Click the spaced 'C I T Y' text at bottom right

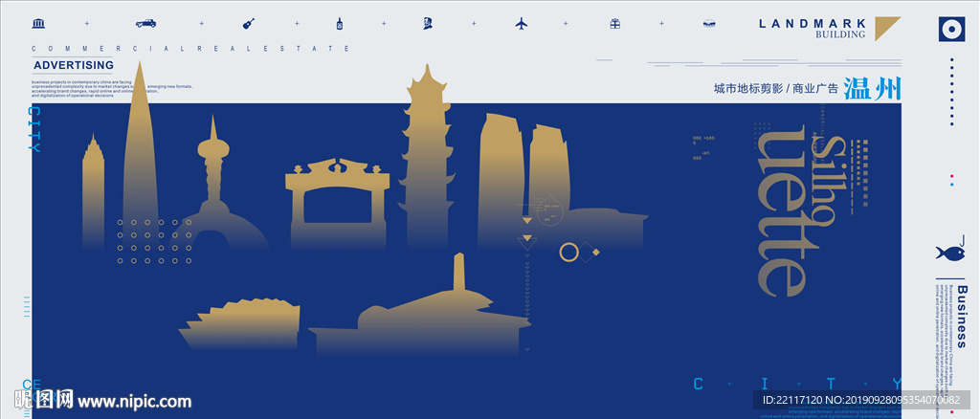click(x=798, y=383)
